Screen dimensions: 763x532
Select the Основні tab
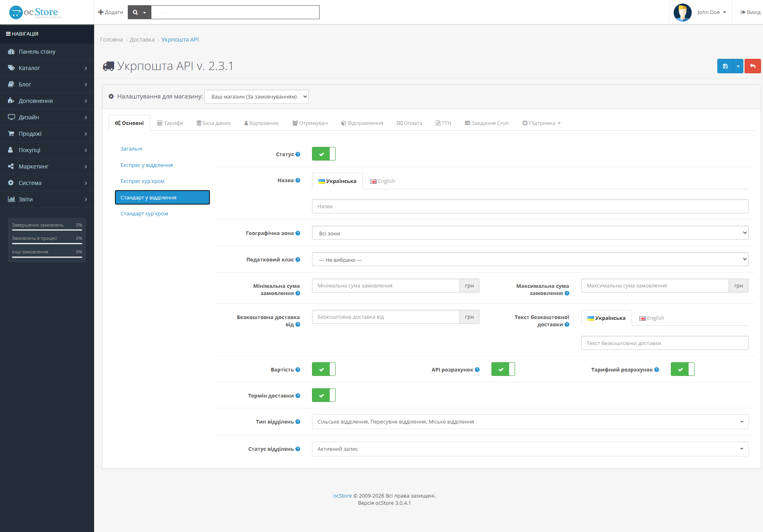tap(129, 123)
